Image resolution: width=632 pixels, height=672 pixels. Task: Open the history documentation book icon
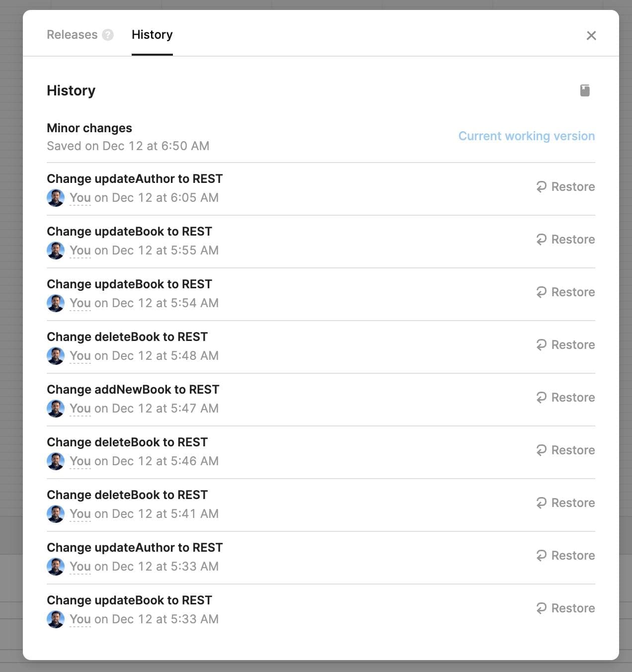585,90
